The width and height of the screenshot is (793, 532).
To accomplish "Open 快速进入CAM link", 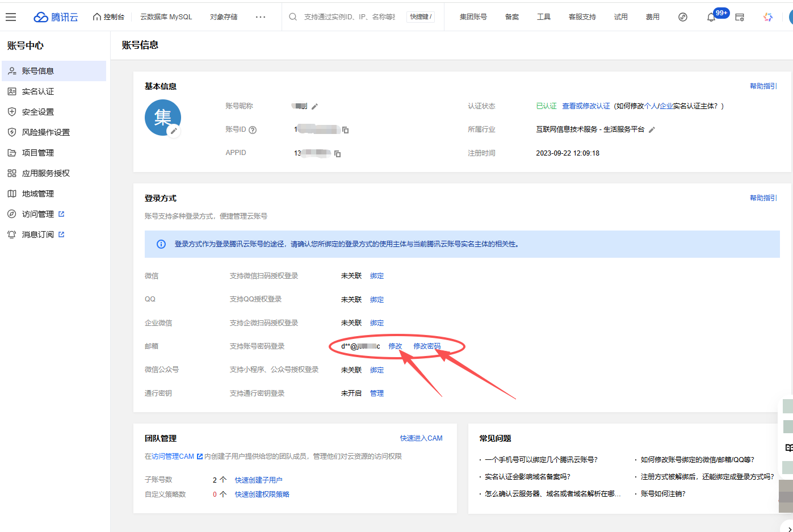I will [x=421, y=438].
